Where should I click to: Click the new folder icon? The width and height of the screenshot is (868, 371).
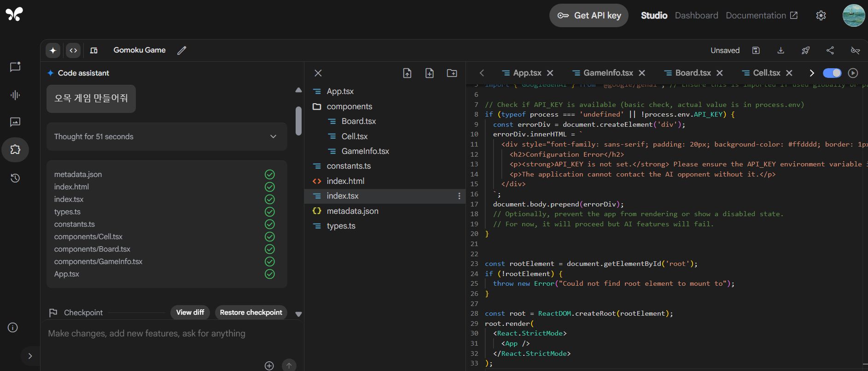pyautogui.click(x=452, y=73)
